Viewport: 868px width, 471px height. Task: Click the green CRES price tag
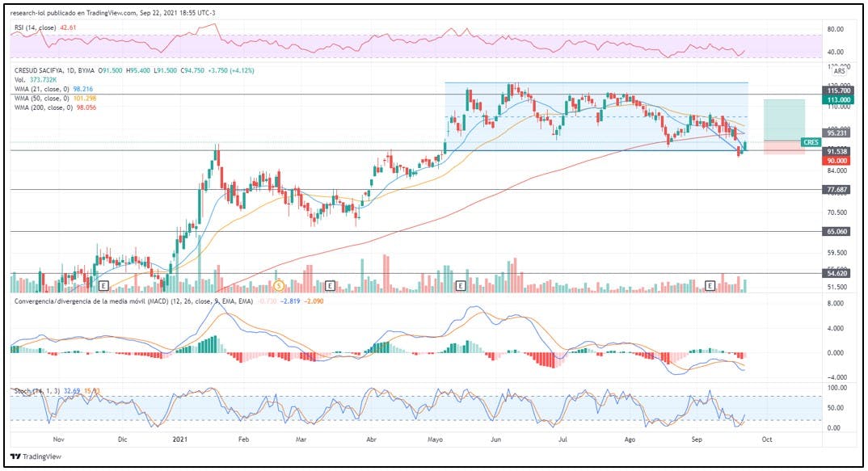coord(811,142)
